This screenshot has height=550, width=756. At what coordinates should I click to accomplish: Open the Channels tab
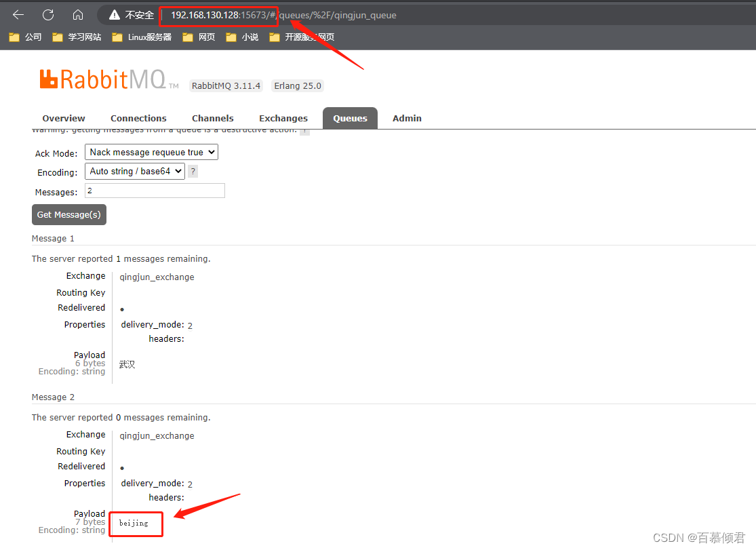click(x=213, y=118)
